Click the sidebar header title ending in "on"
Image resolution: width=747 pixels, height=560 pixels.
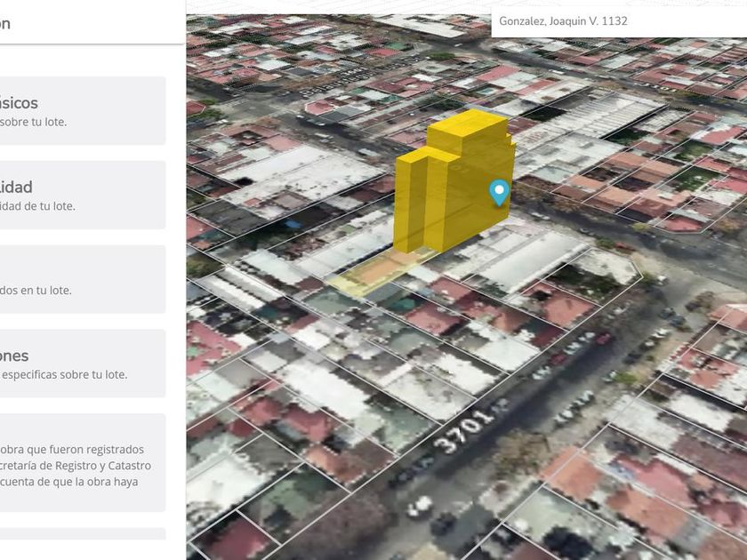point(4,23)
